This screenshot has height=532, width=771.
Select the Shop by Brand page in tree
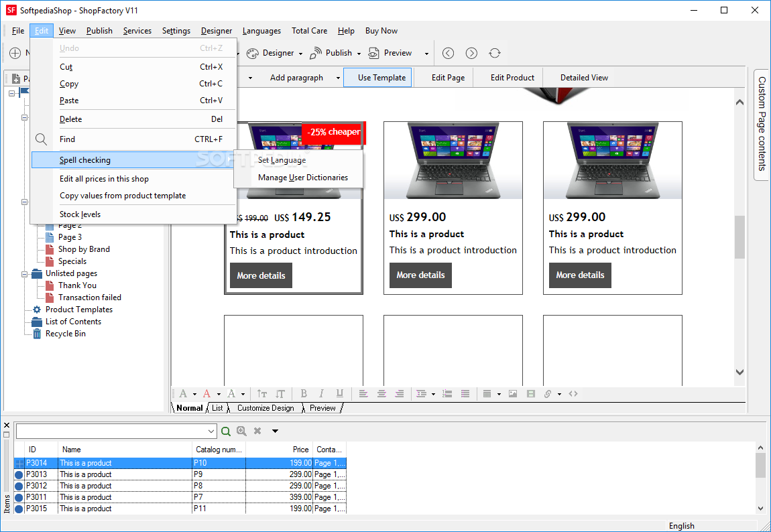pos(84,249)
